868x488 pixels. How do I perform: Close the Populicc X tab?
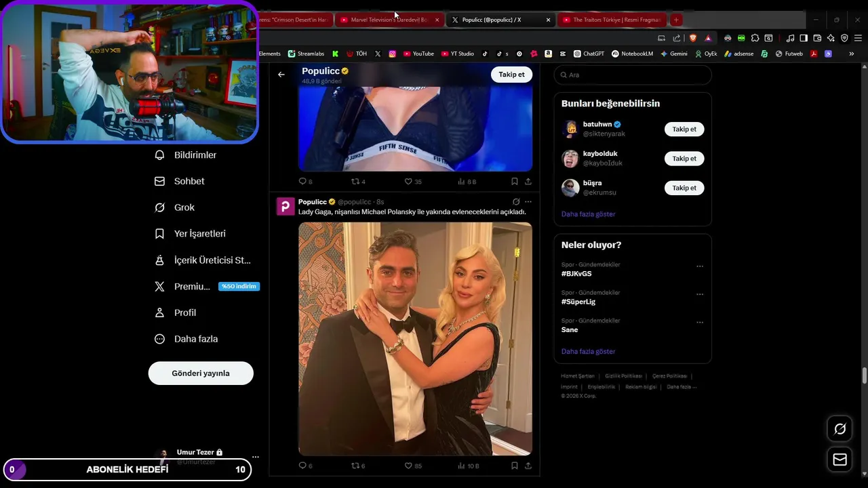click(x=548, y=20)
